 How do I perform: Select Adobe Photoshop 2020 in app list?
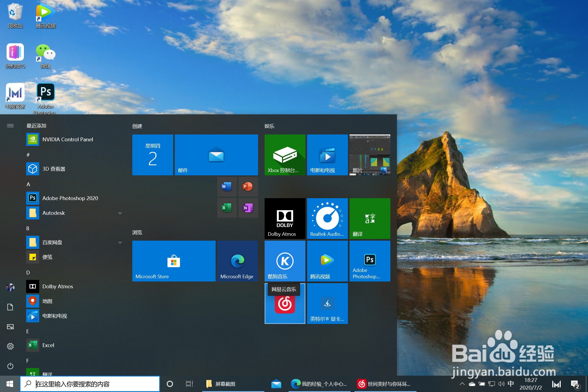(70, 198)
